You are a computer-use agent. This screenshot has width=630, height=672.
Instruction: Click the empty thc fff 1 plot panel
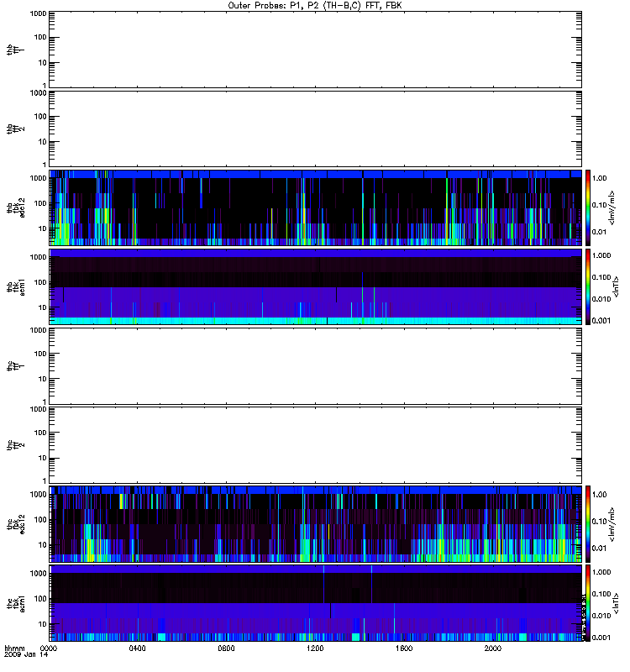[316, 366]
